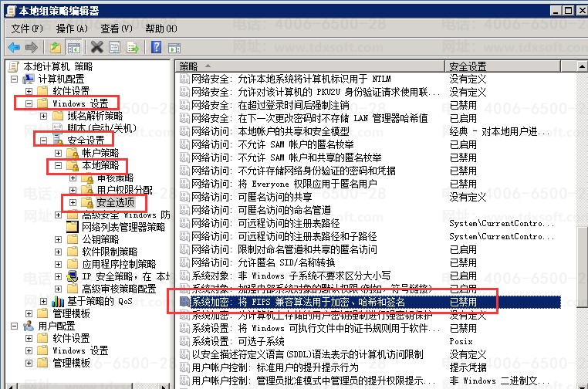
Task: Click the Delete X toolbar icon
Action: (x=97, y=46)
